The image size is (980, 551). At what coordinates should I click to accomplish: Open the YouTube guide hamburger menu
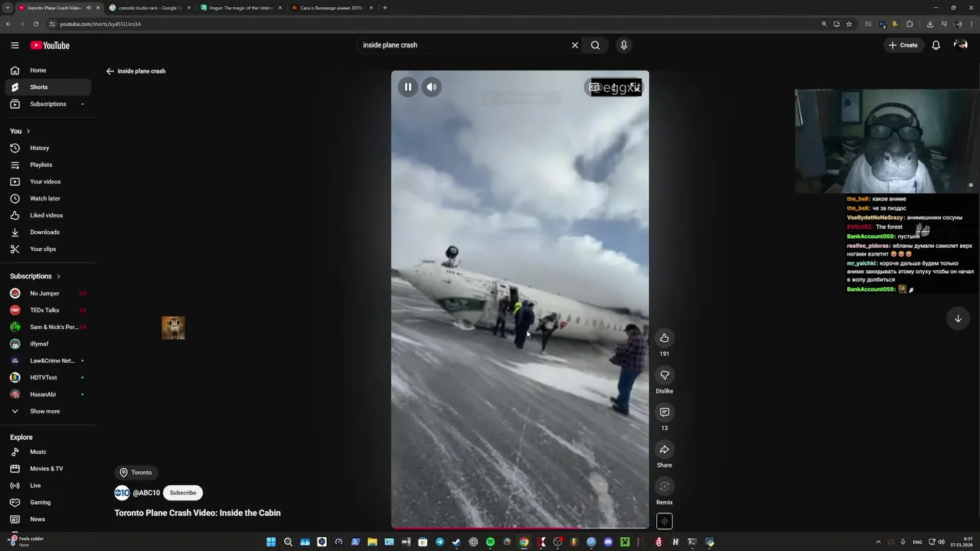point(15,45)
